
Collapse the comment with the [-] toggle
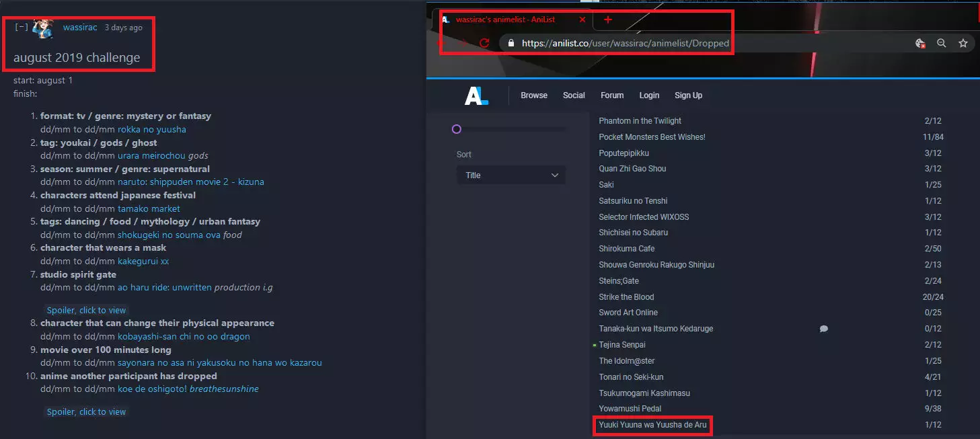(22, 28)
